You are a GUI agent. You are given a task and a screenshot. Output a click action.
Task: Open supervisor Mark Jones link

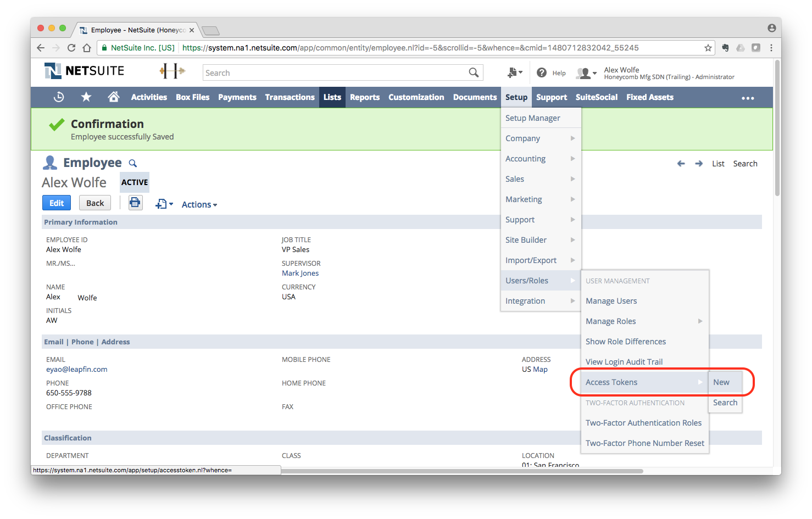tap(300, 274)
